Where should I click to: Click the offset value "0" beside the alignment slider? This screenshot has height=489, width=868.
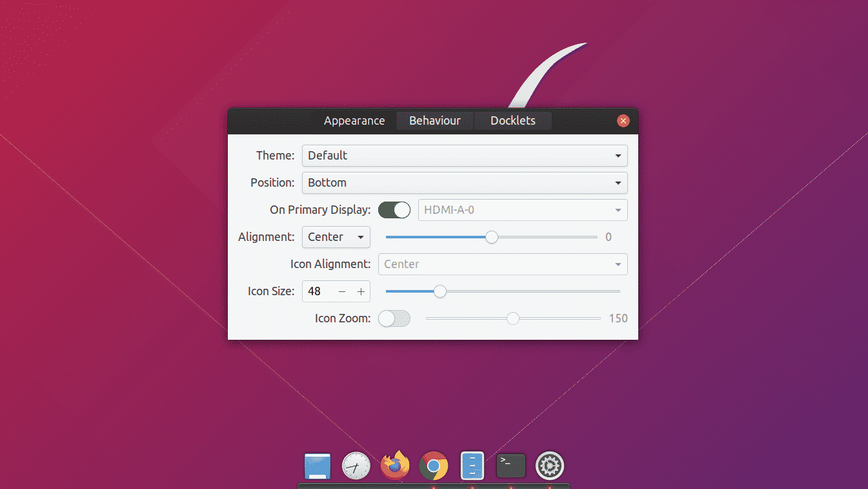(x=609, y=237)
